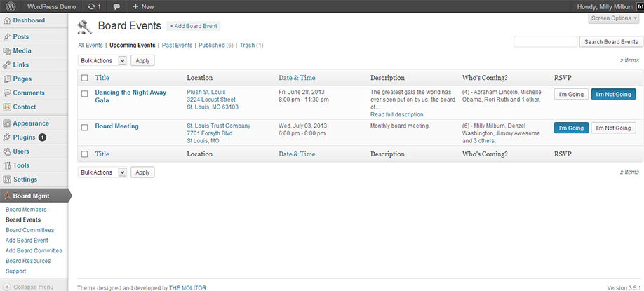Switch to the Past Events filter
Screen dimensions: 644x291
pos(177,45)
